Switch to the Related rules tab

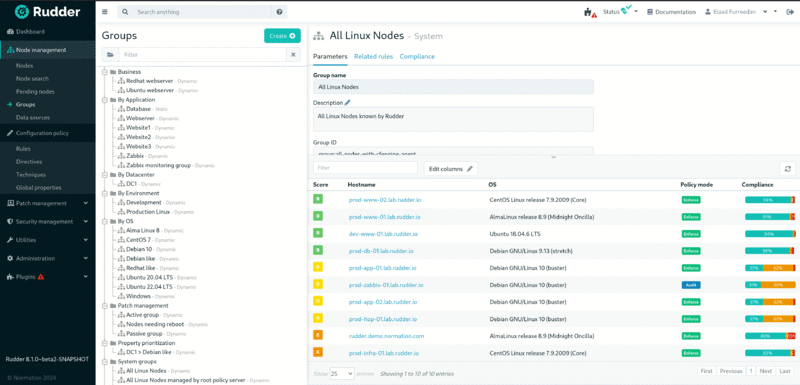click(373, 57)
